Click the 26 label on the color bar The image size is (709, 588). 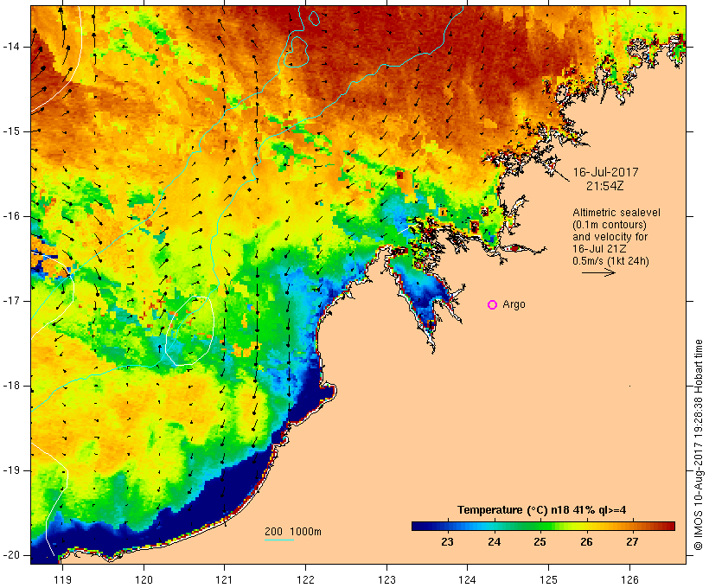(x=586, y=541)
